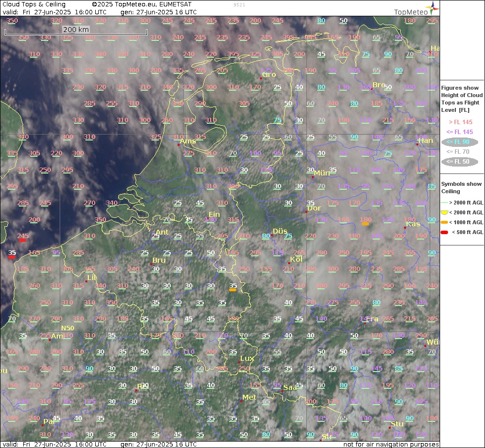This screenshot has height=448, width=485.
Task: Click the 'Stu' city label
Action: tap(397, 424)
